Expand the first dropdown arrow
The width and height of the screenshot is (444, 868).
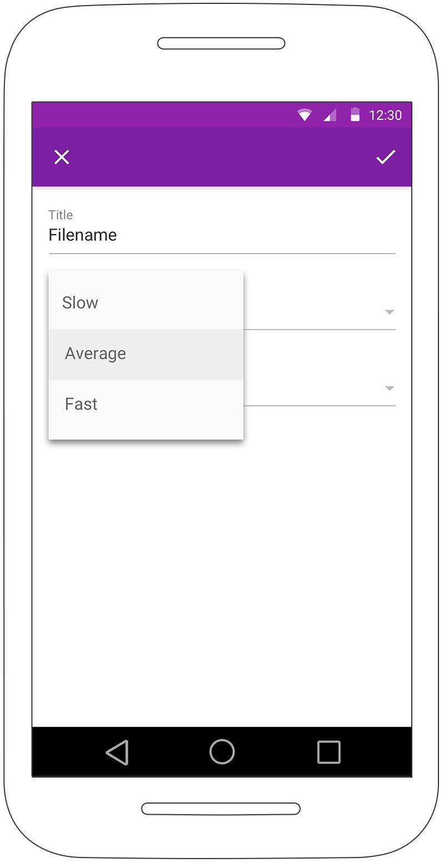point(390,312)
